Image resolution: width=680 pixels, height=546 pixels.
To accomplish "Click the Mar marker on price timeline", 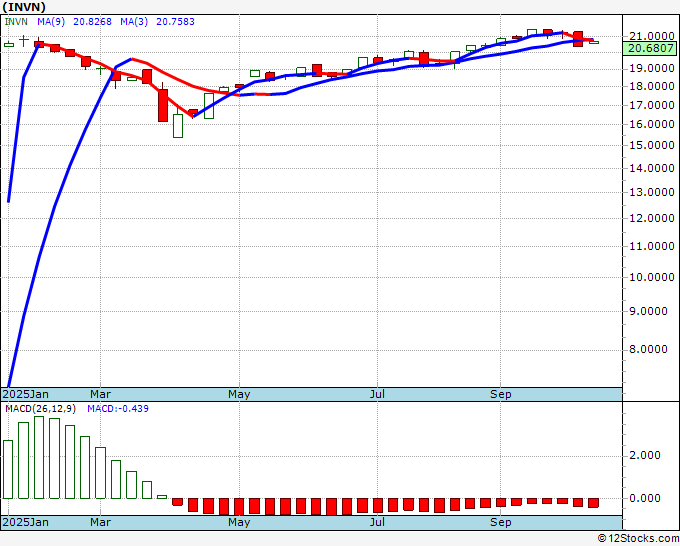I will coord(100,394).
